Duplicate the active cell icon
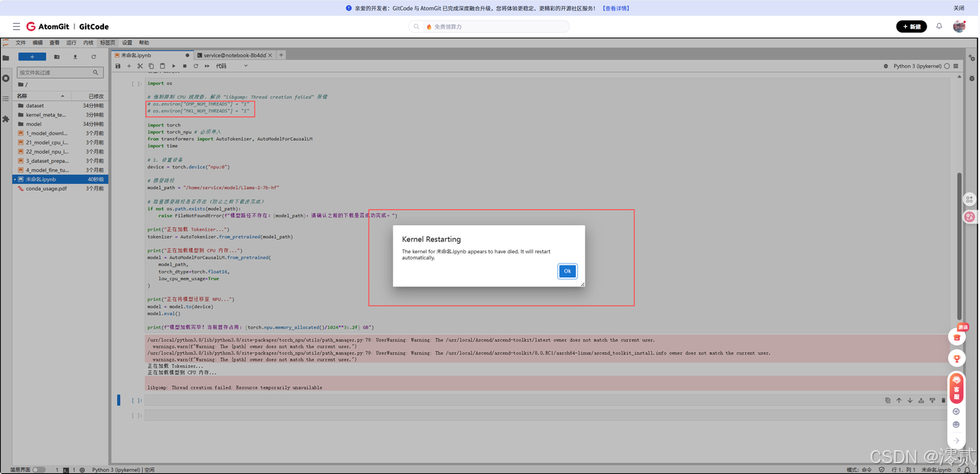 point(887,400)
